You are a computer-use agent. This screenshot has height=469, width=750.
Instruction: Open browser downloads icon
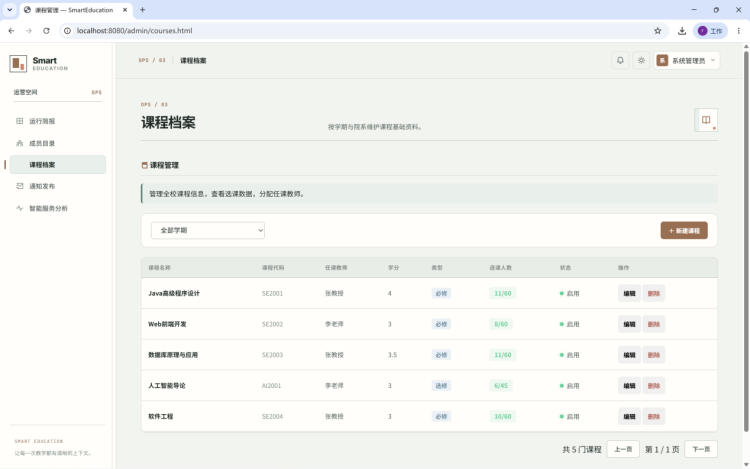(x=682, y=31)
